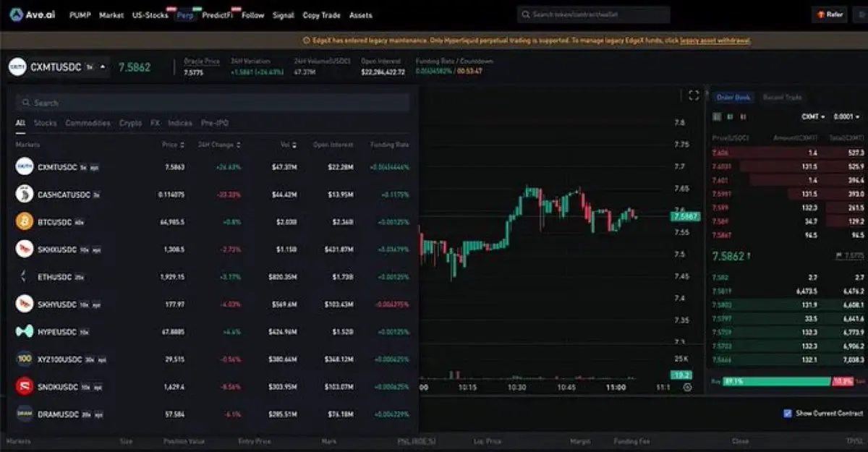Click the ETHUSDC ethereum icon
Image resolution: width=868 pixels, height=452 pixels.
tap(25, 276)
